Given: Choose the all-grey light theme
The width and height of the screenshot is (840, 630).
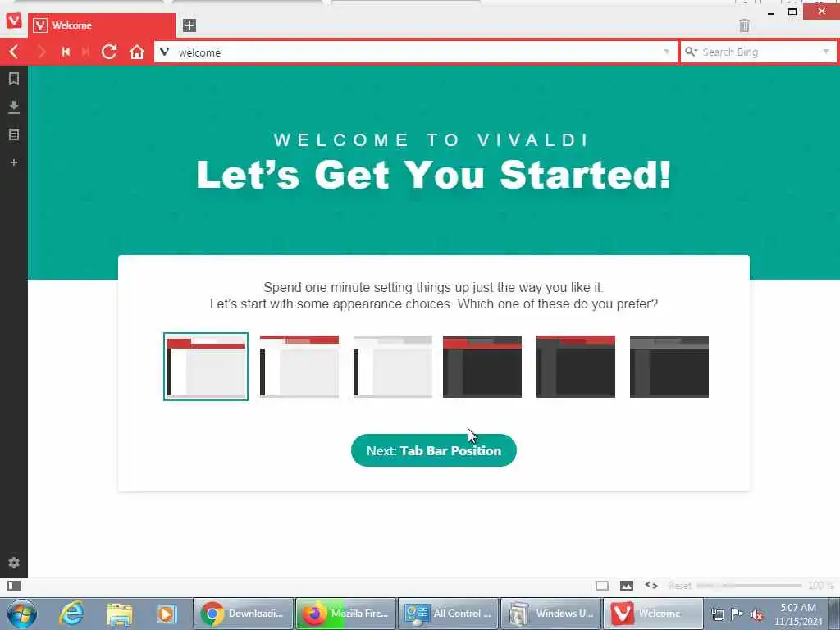Looking at the screenshot, I should click(x=393, y=367).
